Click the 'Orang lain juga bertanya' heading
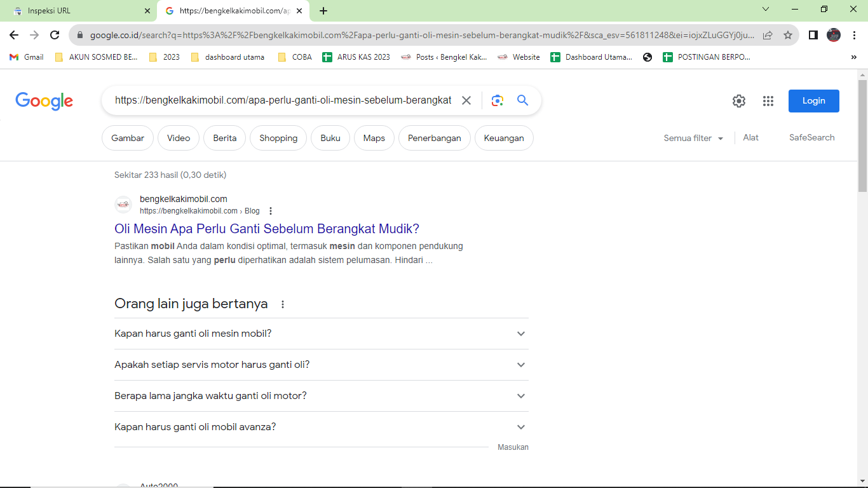The height and width of the screenshot is (488, 868). 191,304
